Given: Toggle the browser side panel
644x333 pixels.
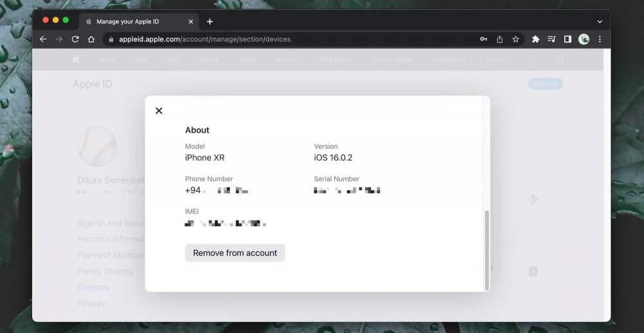Looking at the screenshot, I should point(567,39).
